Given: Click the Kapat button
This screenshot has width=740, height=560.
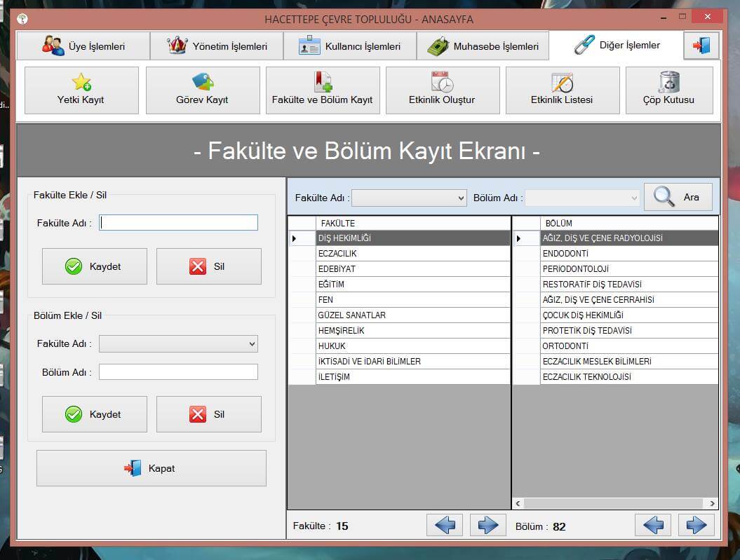Looking at the screenshot, I should point(152,468).
